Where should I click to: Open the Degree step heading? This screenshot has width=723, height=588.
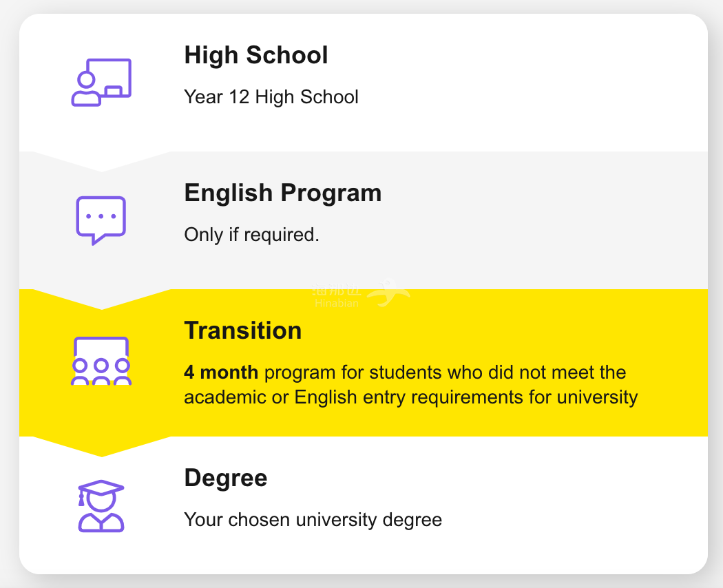225,478
